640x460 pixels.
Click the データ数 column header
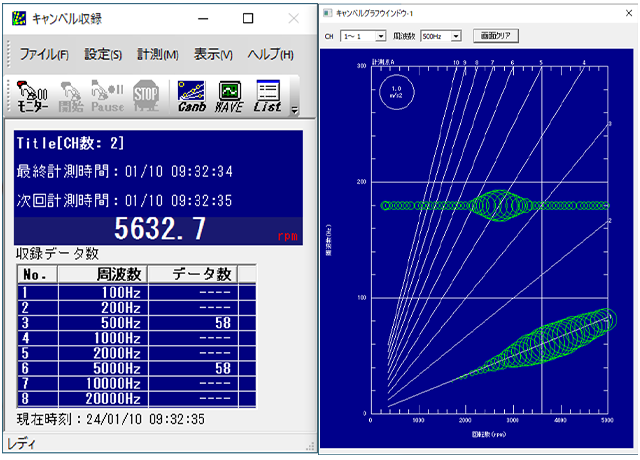(x=193, y=274)
